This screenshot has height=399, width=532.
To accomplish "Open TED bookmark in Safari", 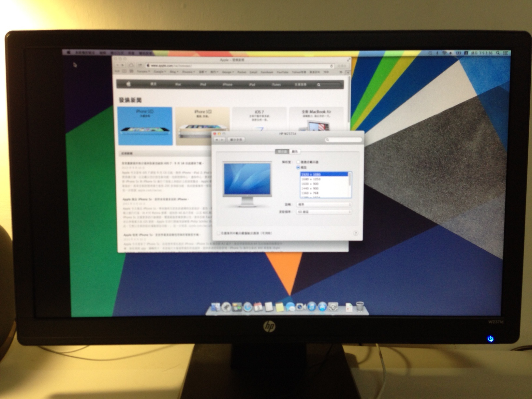I will pos(326,72).
